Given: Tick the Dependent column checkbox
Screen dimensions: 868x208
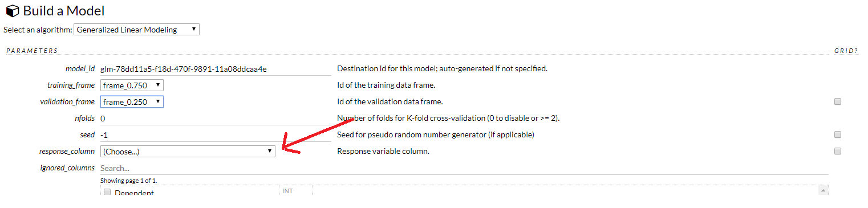Looking at the screenshot, I should click(107, 193).
